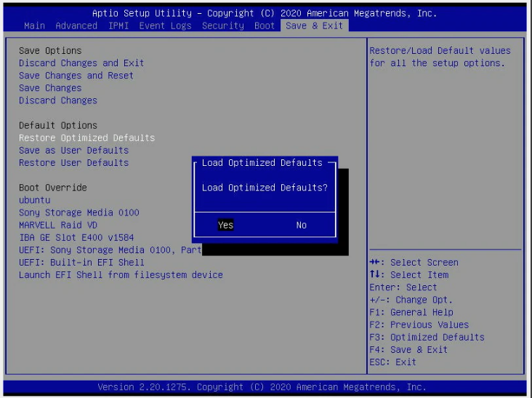Screen dimensions: 532x398
Task: Click the Select Item key hint
Action: click(x=409, y=275)
